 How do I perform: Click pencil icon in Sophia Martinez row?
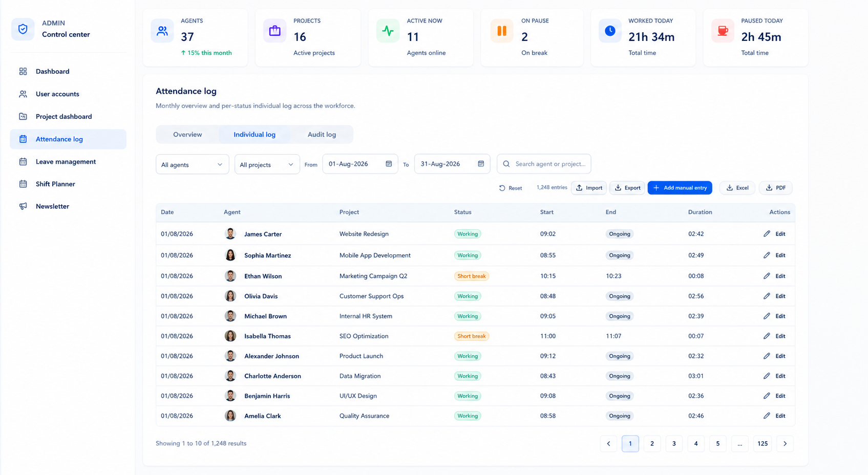click(767, 255)
